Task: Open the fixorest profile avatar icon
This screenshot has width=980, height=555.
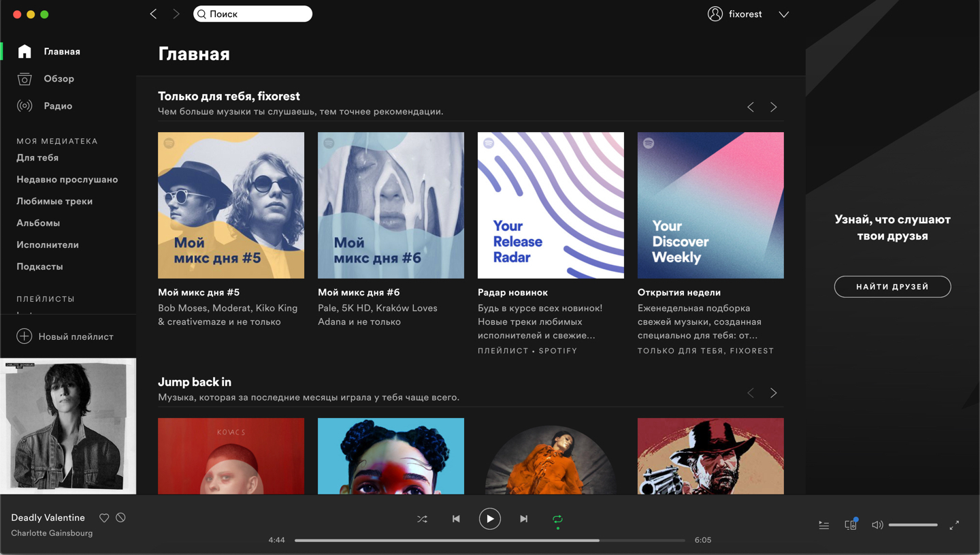Action: (715, 14)
